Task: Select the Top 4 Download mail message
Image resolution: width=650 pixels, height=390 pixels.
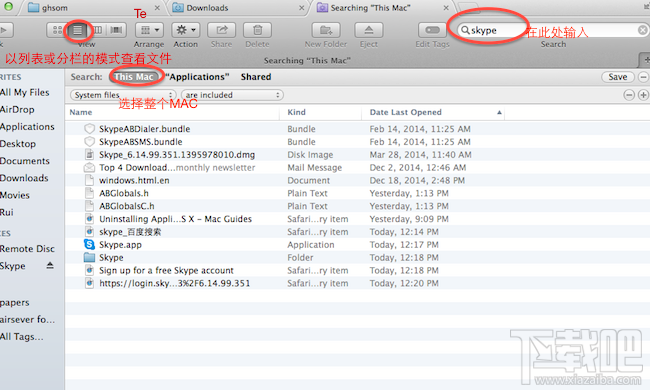Action: coord(177,167)
